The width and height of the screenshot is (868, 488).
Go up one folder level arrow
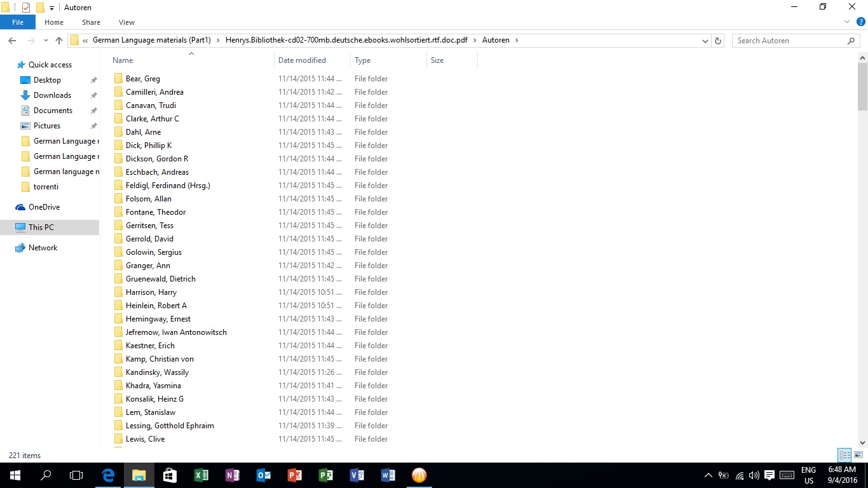click(x=59, y=40)
